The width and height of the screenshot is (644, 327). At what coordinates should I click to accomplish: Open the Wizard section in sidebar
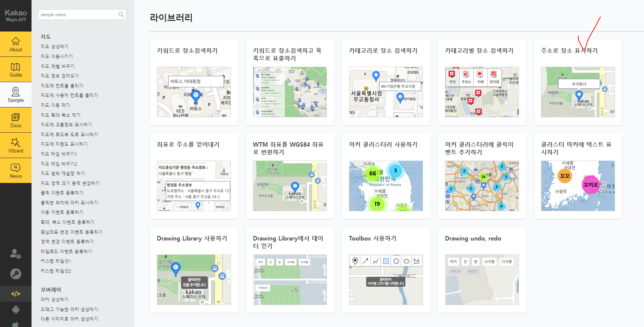(x=16, y=145)
